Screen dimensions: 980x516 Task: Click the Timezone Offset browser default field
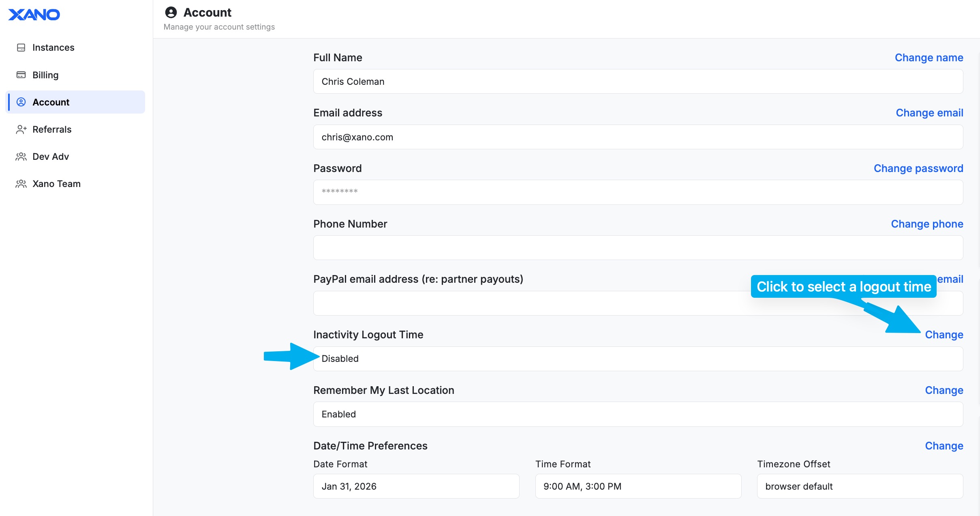click(x=860, y=486)
